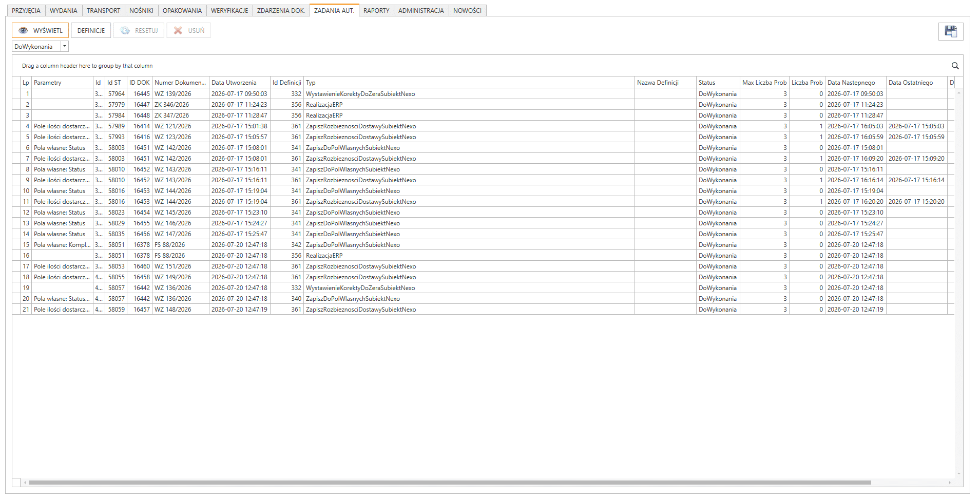980x500 pixels.
Task: Switch to the RAPORTY tab
Action: [x=376, y=10]
